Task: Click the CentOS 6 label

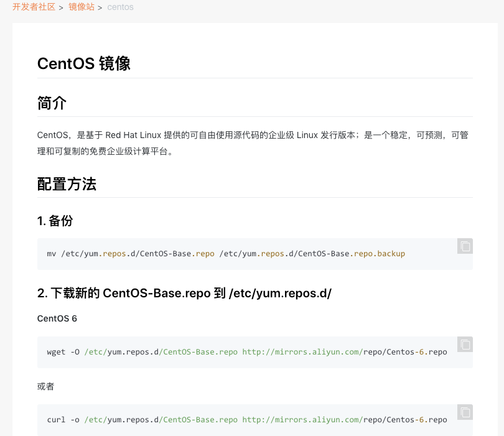Action: [x=57, y=318]
